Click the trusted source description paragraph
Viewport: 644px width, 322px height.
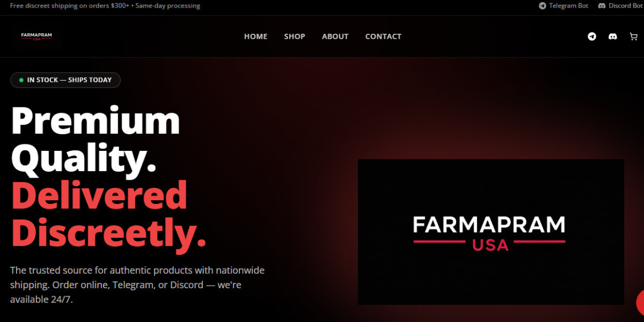(137, 285)
